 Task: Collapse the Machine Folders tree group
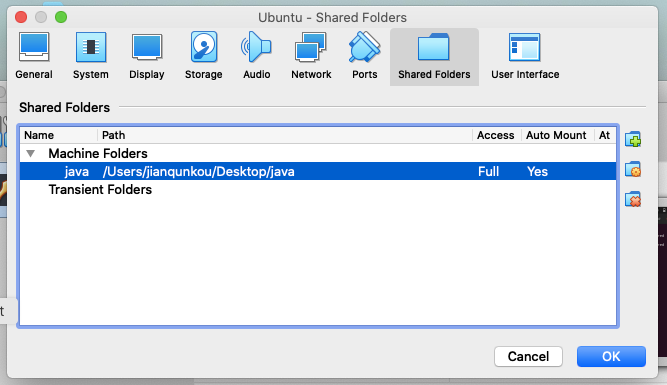click(x=31, y=153)
